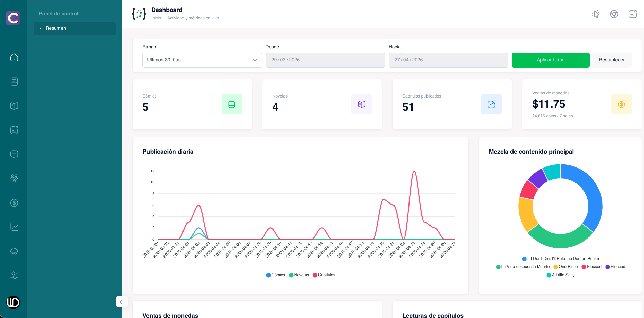
Task: Open the novels book icon in sidebar
Action: click(14, 106)
